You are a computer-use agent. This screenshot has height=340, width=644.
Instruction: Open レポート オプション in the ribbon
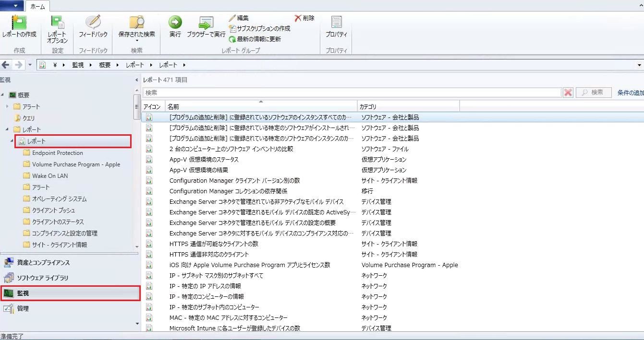tap(58, 29)
